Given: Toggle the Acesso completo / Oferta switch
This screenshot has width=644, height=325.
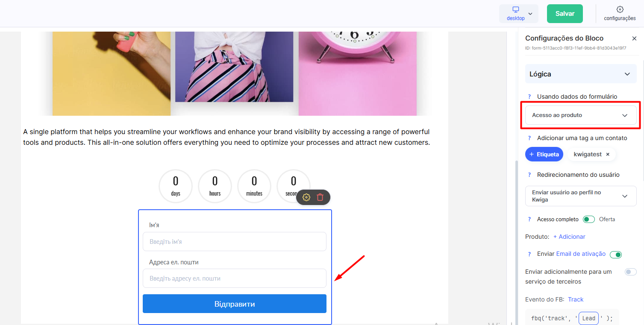Looking at the screenshot, I should coord(589,219).
